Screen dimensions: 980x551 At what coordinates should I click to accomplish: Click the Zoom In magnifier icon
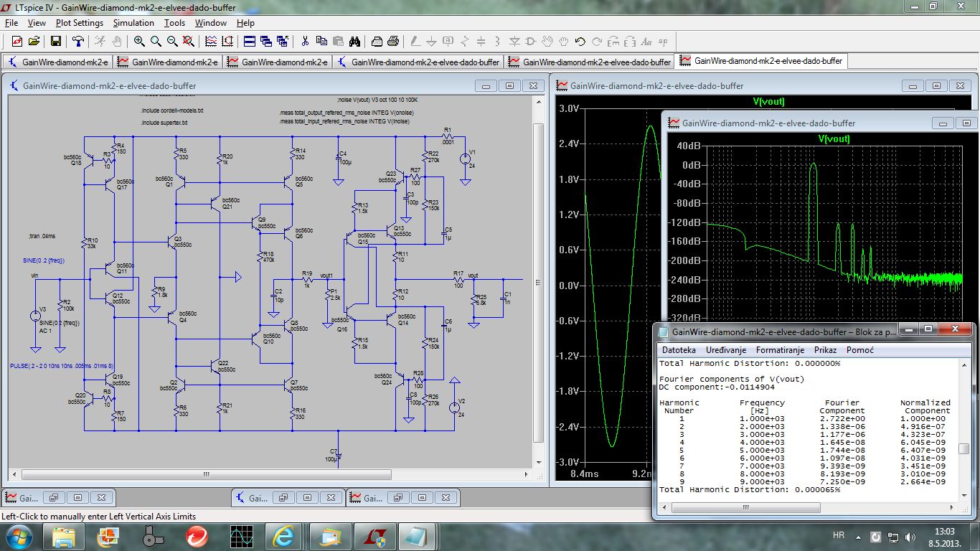[138, 42]
